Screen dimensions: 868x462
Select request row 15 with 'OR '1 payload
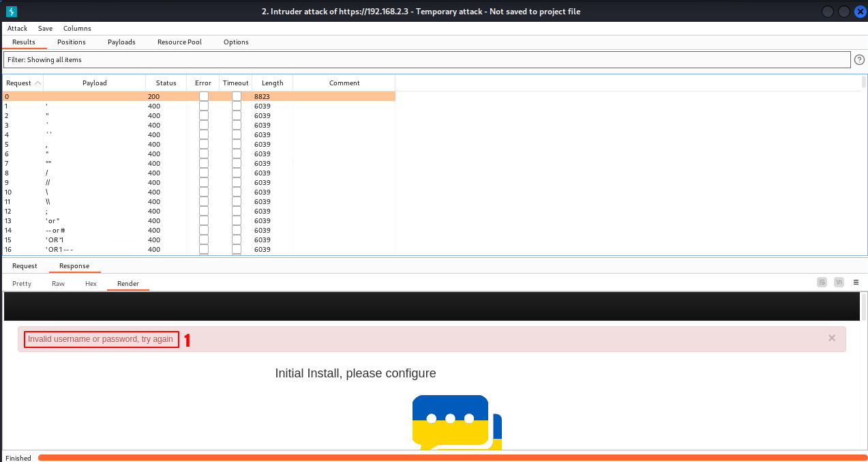[x=94, y=240]
